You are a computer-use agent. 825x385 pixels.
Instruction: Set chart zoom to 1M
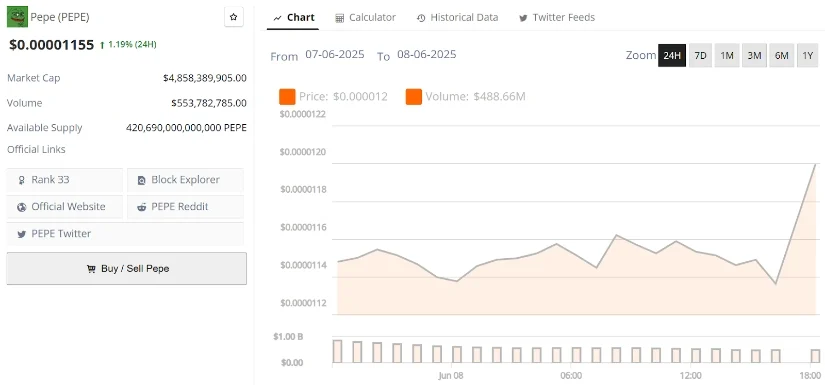(x=727, y=55)
